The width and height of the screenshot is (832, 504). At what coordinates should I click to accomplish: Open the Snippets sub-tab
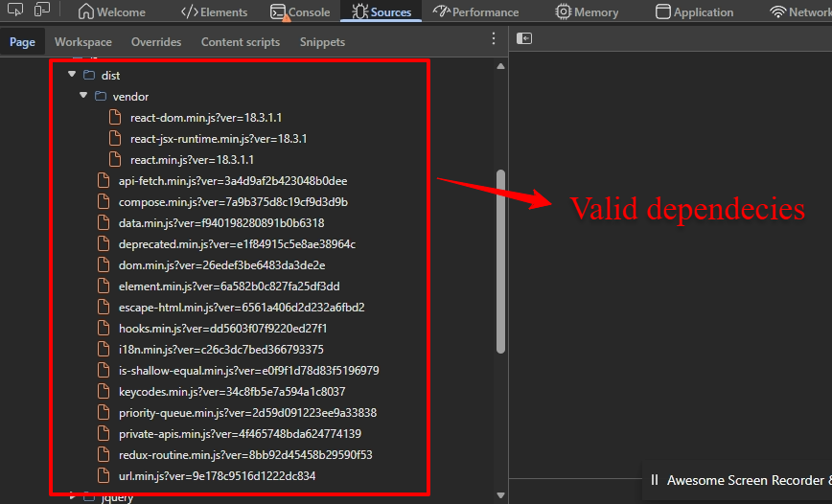click(x=322, y=42)
